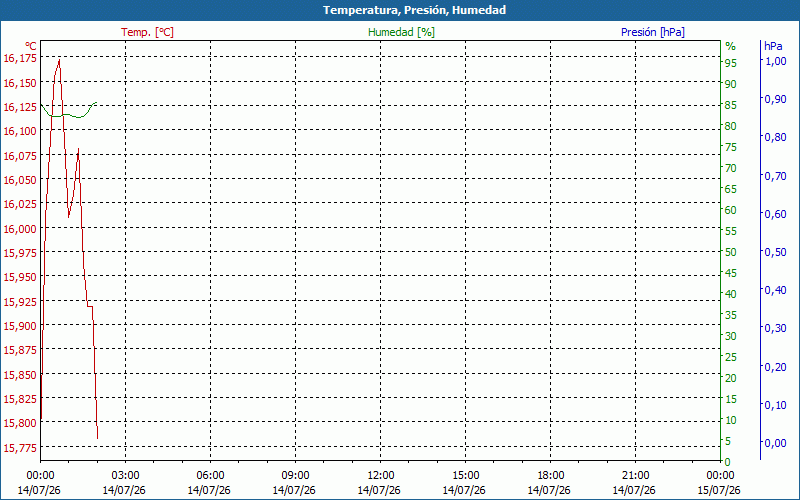This screenshot has width=800, height=500.
Task: Click the lowest point of red temperature line
Action: [97, 437]
